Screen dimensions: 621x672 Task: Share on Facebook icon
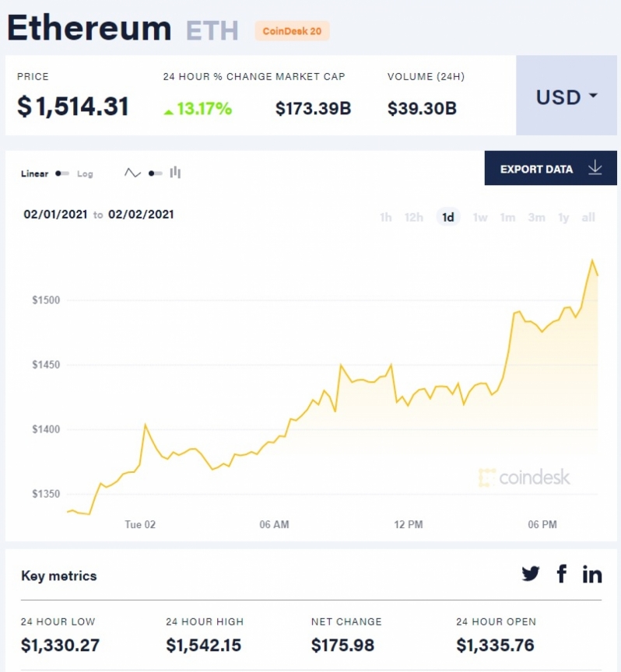562,573
